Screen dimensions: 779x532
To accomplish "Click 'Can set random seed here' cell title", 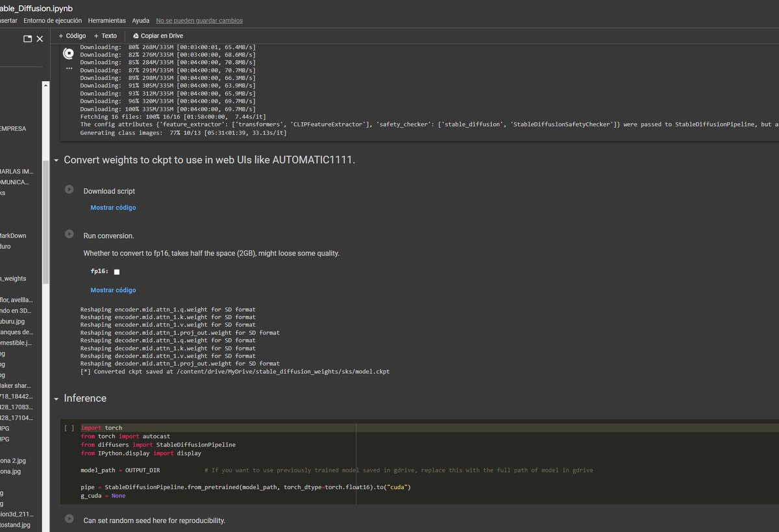I will [x=154, y=520].
